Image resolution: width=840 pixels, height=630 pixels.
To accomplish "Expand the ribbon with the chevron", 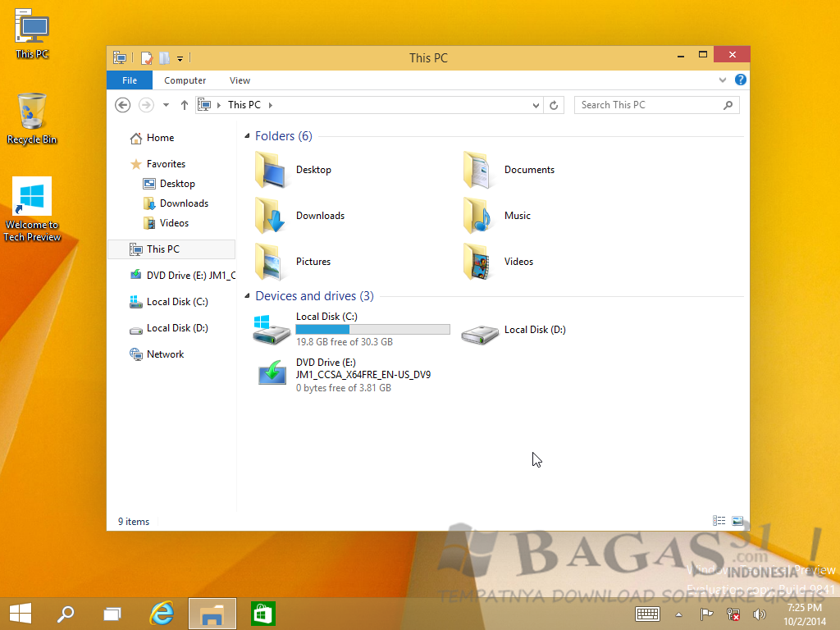I will point(722,80).
